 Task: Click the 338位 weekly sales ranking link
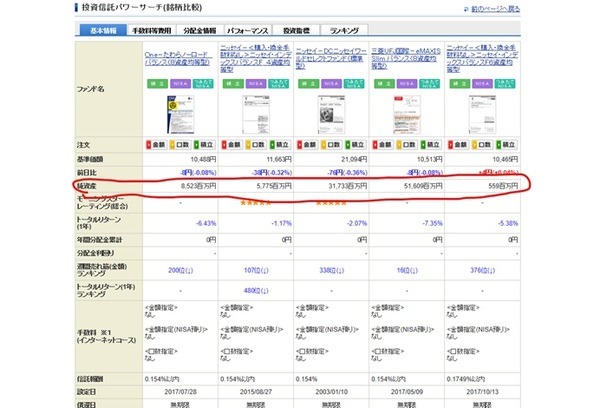click(331, 270)
